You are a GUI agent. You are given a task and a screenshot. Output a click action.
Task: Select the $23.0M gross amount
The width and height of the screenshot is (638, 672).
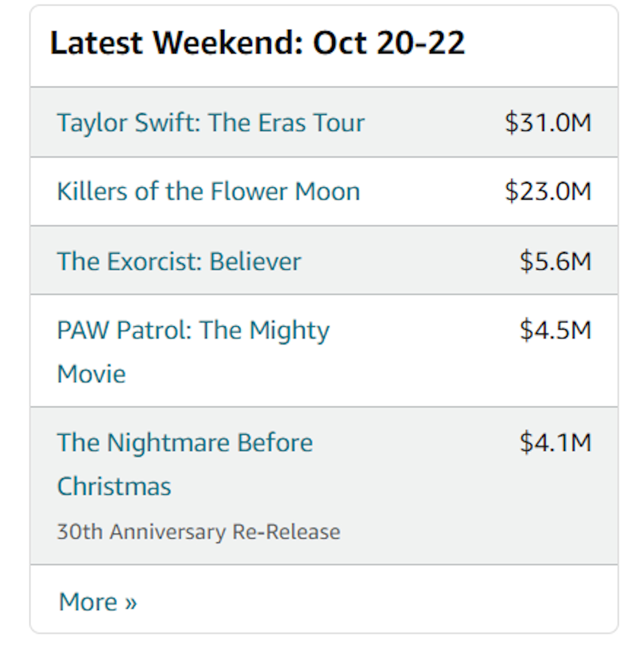tap(548, 192)
